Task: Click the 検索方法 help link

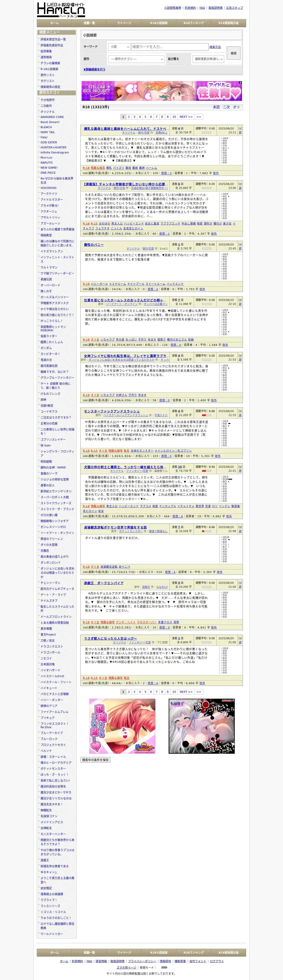Action: [215, 47]
